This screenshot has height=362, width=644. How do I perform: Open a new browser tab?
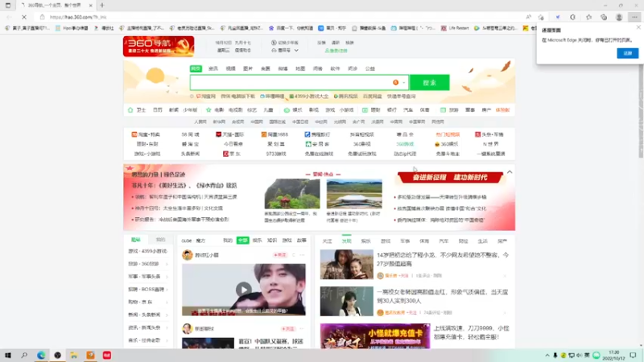[x=102, y=6]
